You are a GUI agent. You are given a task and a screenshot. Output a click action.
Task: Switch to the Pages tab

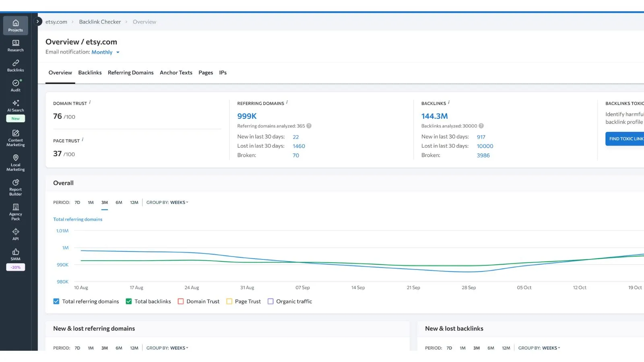pyautogui.click(x=206, y=73)
